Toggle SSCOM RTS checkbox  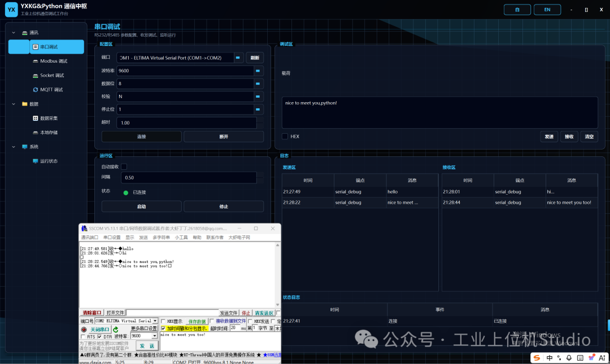coord(83,336)
